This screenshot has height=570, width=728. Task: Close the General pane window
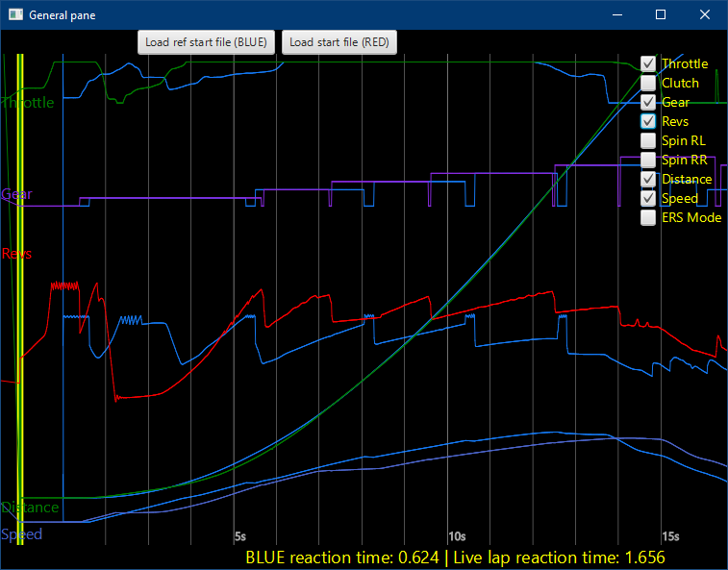(x=705, y=14)
